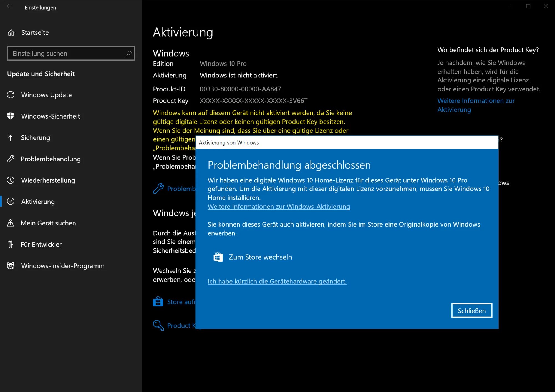Click Zum Store wechseln
The image size is (555, 392).
click(260, 257)
